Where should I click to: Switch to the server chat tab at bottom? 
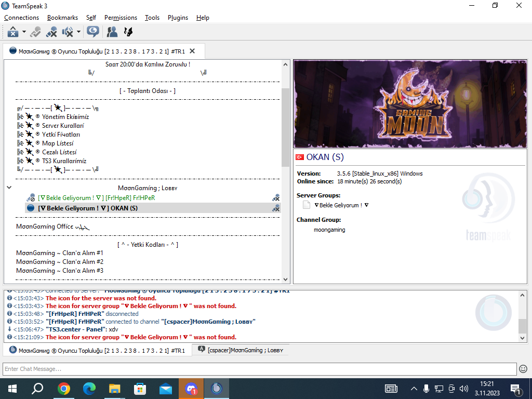97,350
